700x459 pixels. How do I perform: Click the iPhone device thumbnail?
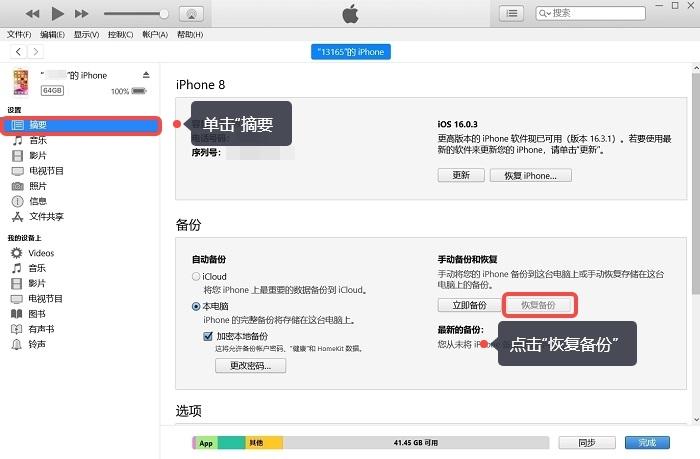tap(21, 82)
